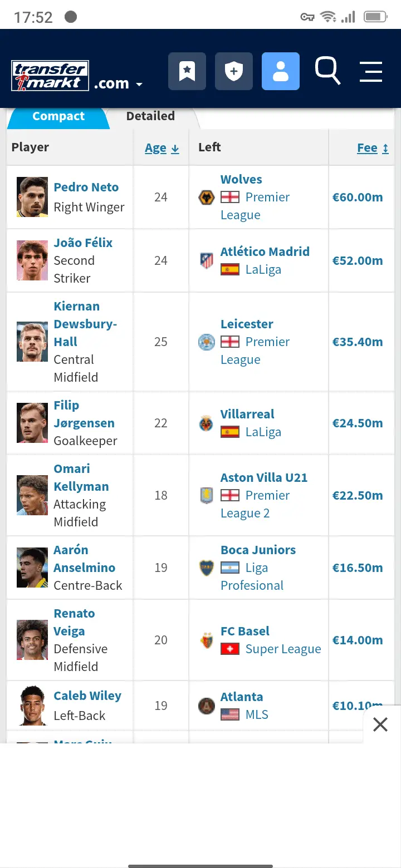The image size is (401, 868).
Task: Open the Super League link
Action: point(283,649)
